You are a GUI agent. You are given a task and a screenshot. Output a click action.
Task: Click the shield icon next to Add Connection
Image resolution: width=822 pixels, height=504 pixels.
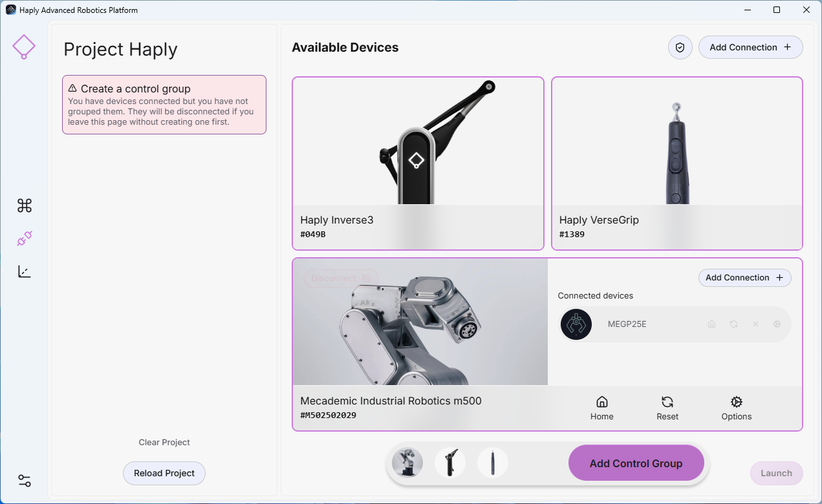coord(680,47)
